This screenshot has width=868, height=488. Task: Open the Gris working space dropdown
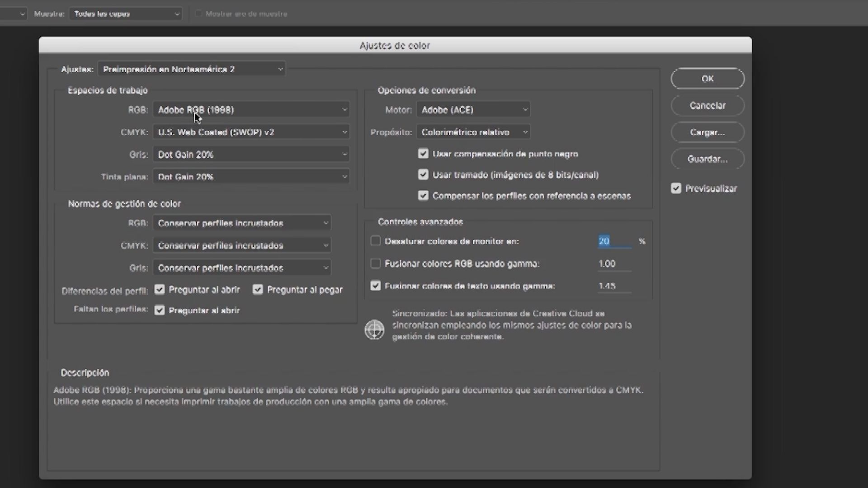pyautogui.click(x=251, y=155)
